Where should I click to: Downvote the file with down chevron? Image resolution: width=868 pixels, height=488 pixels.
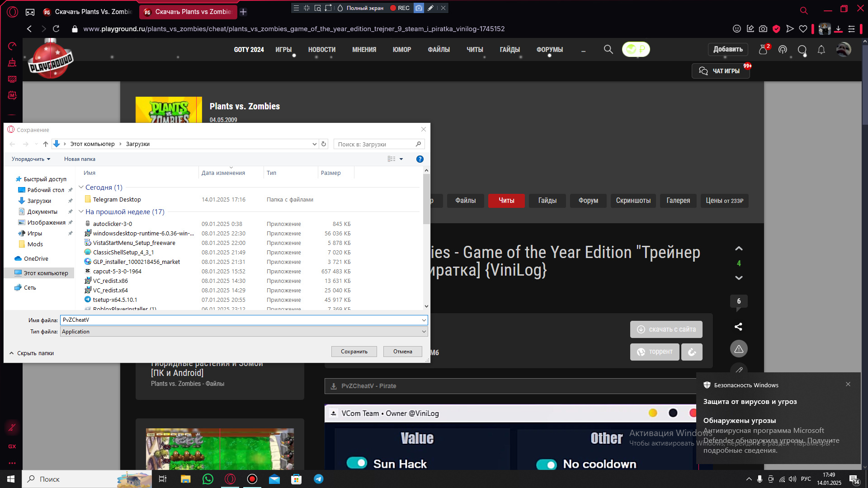(x=739, y=278)
